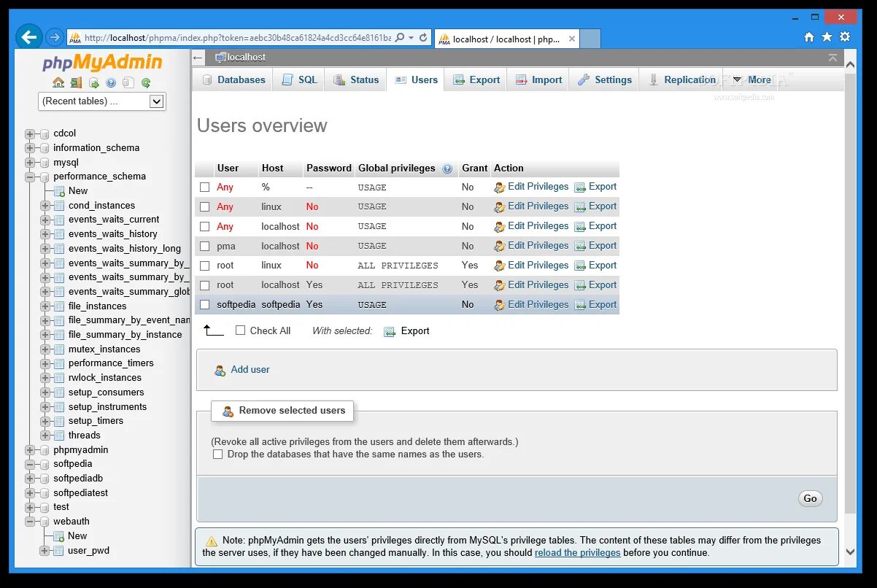Click the Global privileges help icon
The image size is (877, 588).
pyautogui.click(x=447, y=169)
